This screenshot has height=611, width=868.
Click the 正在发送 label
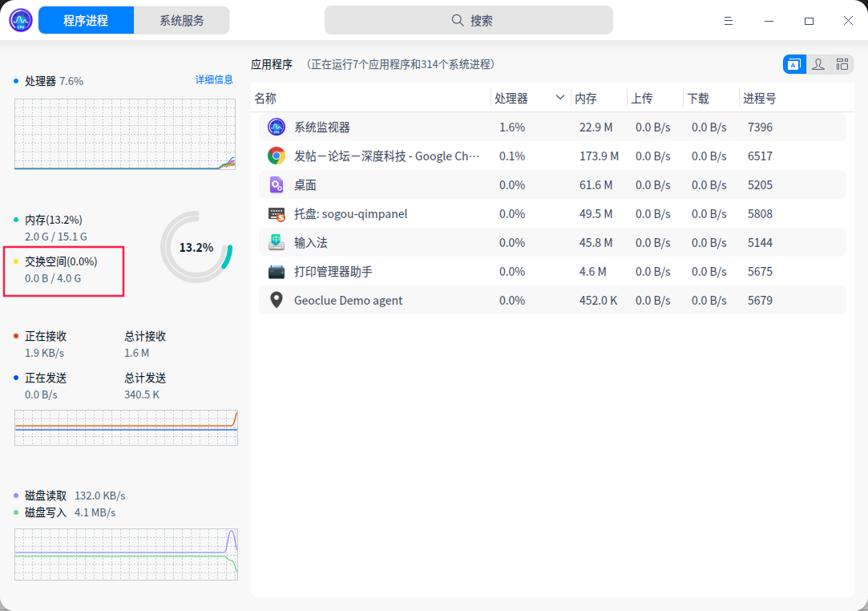click(x=46, y=378)
